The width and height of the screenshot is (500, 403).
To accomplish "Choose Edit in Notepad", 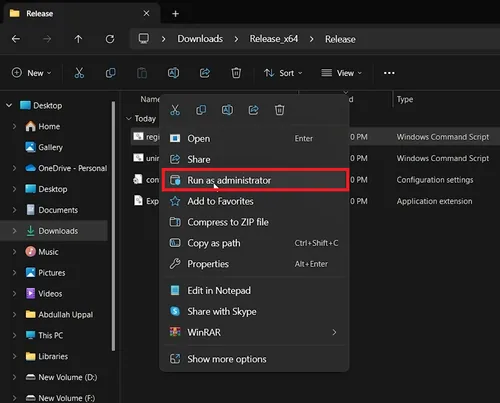I will pyautogui.click(x=254, y=290).
